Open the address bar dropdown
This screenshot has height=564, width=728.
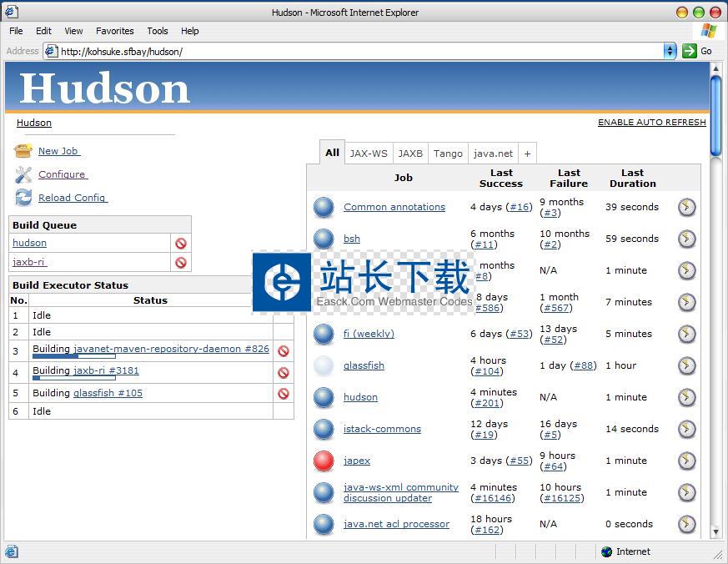670,51
